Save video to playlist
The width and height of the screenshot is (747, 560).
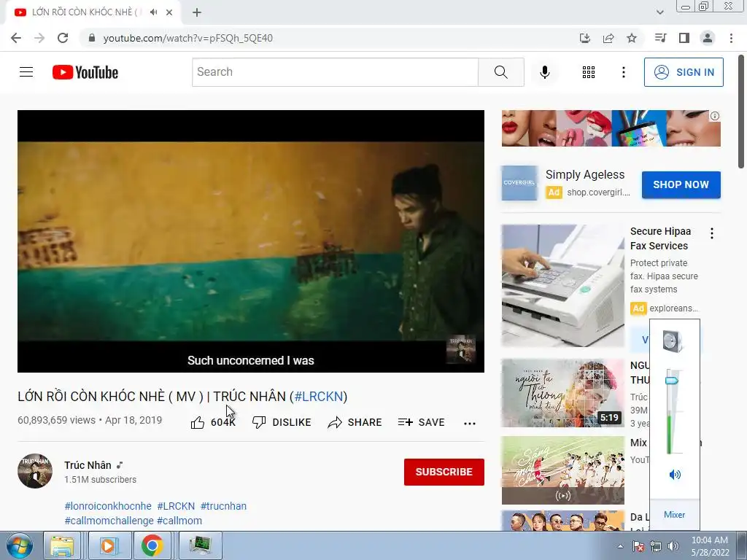pos(421,422)
